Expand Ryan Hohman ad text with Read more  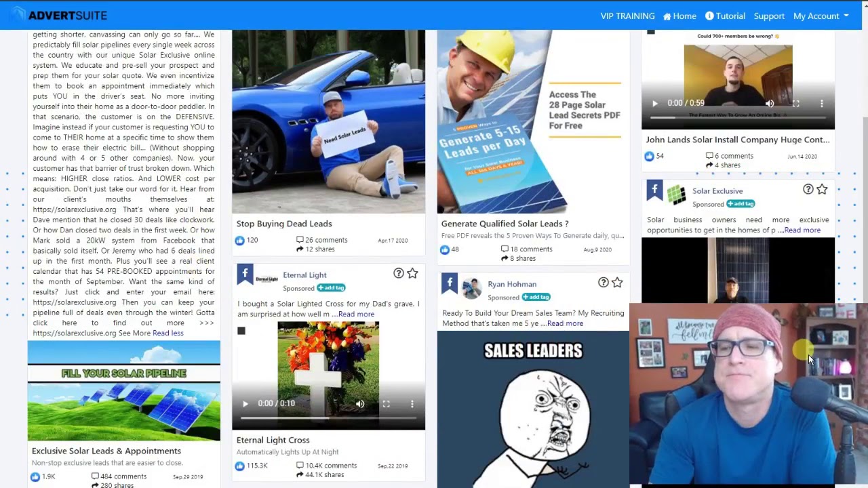(x=565, y=324)
